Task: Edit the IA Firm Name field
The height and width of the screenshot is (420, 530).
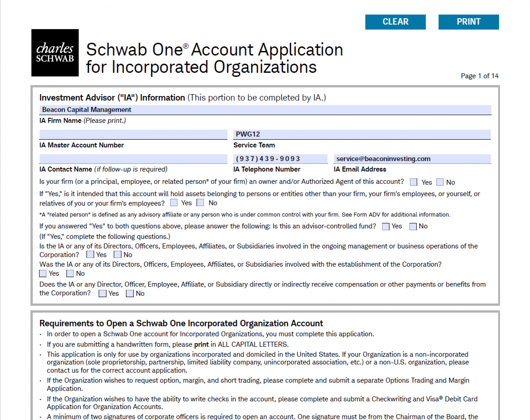Action: [x=265, y=110]
